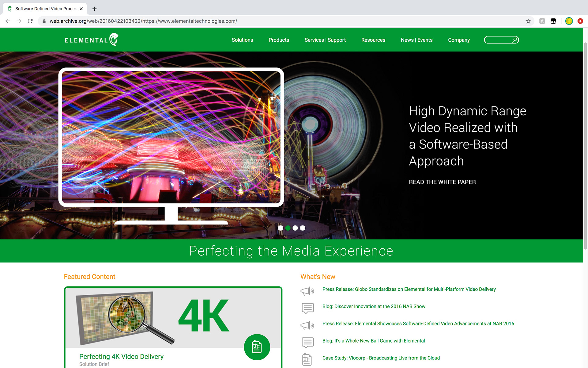588x368 pixels.
Task: Open the yellow profile avatar
Action: pyautogui.click(x=569, y=21)
